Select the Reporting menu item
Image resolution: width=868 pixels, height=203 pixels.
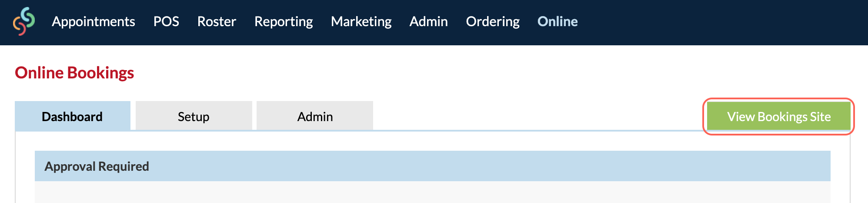(284, 21)
